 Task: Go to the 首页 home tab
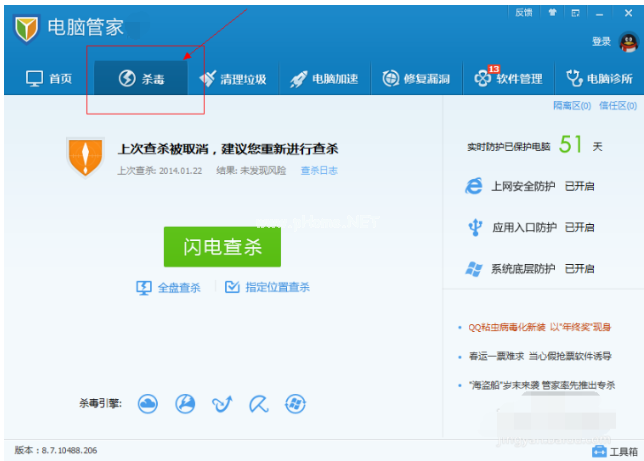click(49, 78)
